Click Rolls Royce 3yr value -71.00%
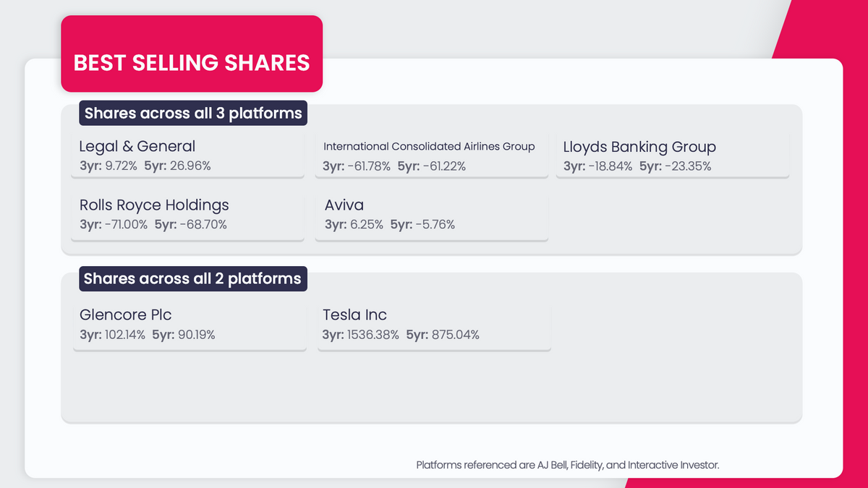The height and width of the screenshot is (488, 868). coord(125,225)
